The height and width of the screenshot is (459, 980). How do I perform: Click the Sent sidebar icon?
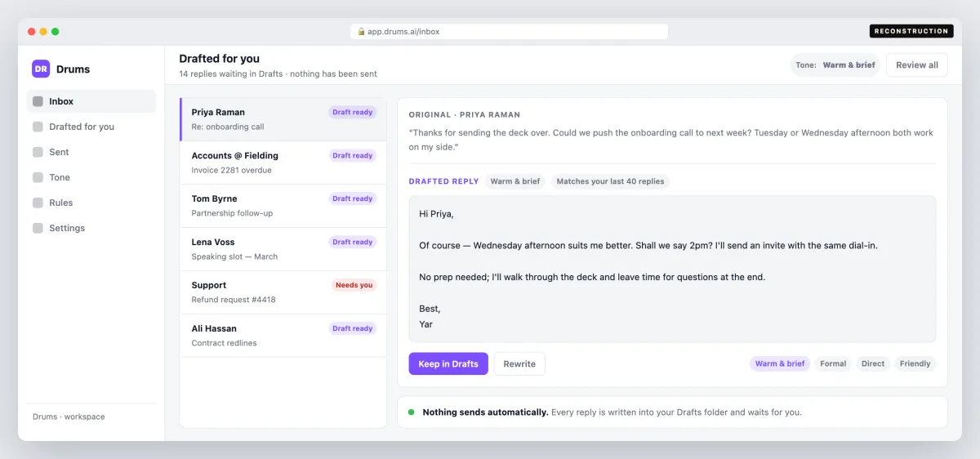38,152
